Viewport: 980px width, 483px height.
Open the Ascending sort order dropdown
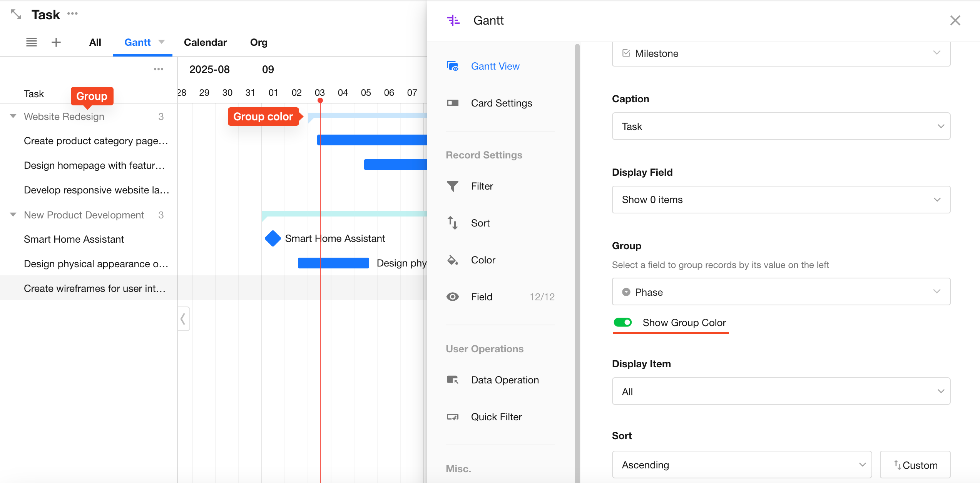point(741,465)
